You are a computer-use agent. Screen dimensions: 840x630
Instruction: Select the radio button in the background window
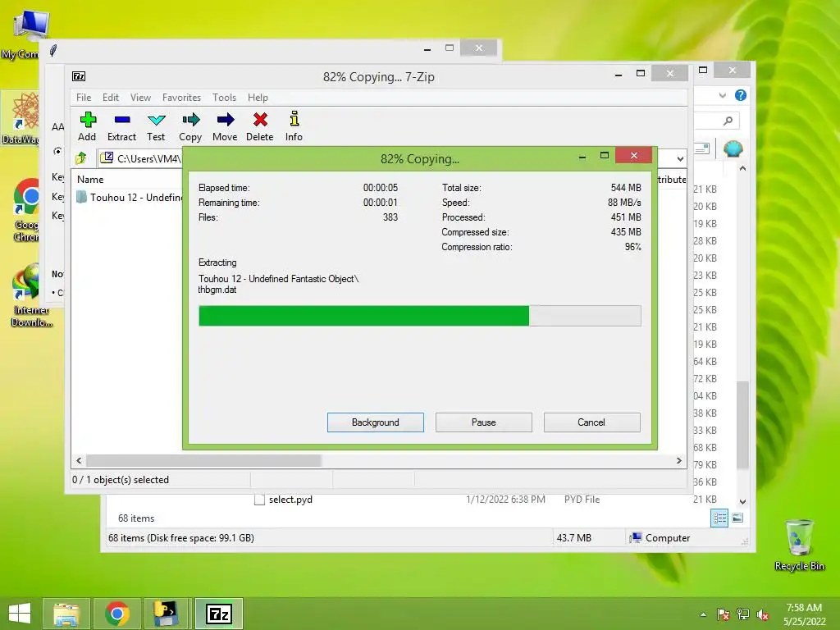57,151
